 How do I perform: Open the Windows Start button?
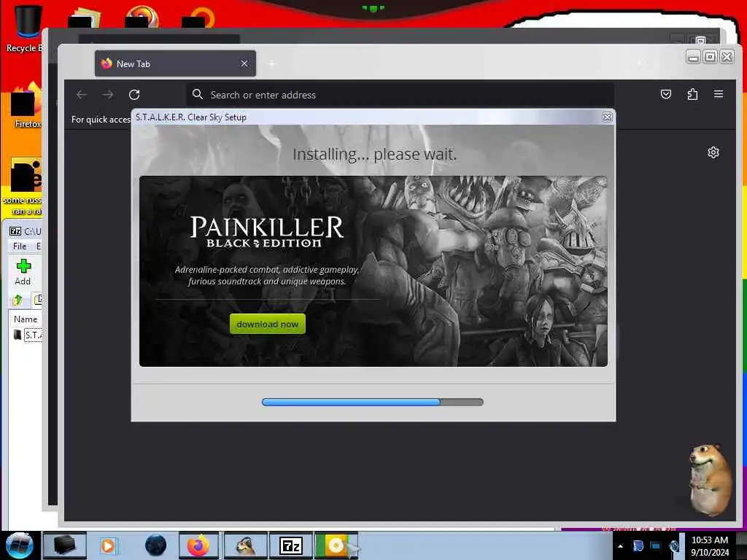20,545
